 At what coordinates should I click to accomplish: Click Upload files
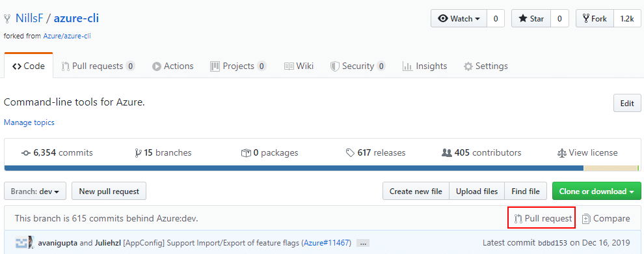tap(477, 191)
